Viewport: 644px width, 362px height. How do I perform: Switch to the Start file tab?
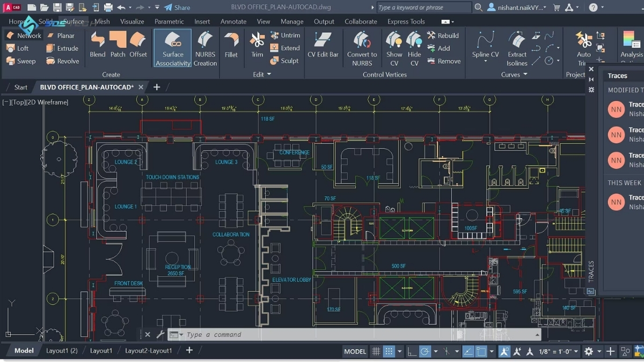[x=21, y=87]
